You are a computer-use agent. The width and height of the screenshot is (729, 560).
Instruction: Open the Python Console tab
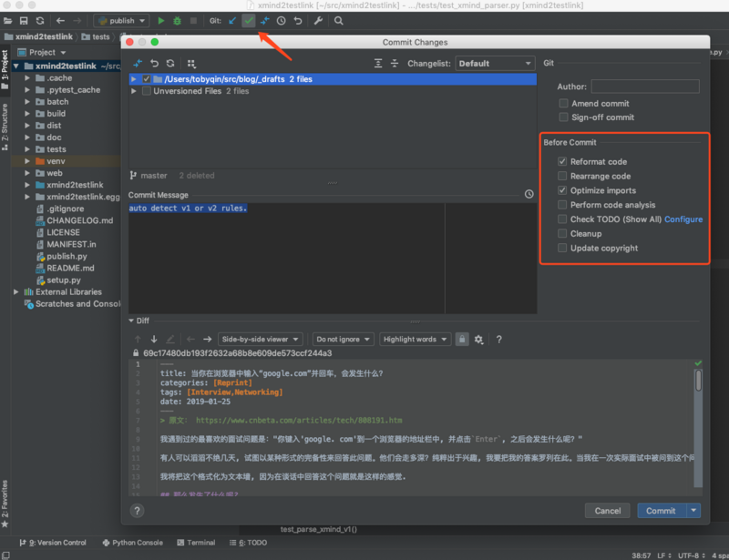point(132,543)
